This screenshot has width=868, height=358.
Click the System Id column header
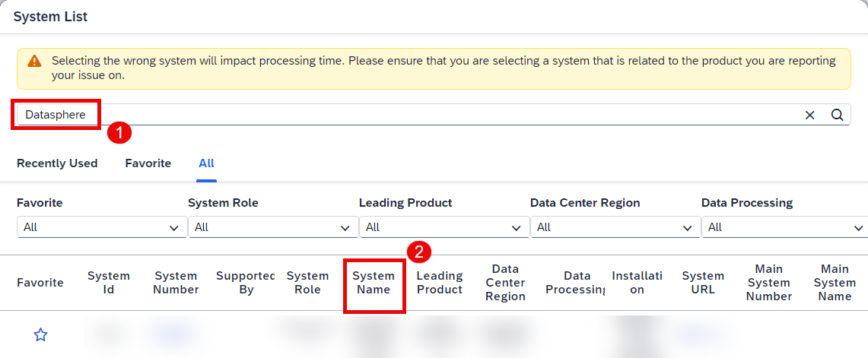(x=109, y=283)
